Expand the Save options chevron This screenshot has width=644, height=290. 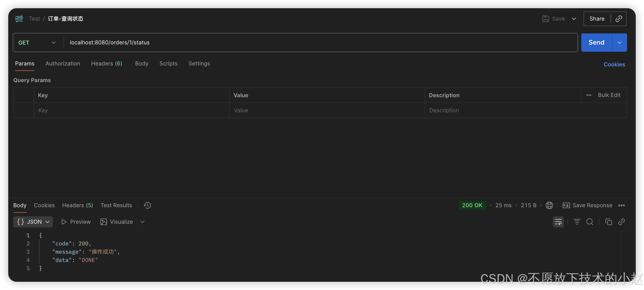574,19
